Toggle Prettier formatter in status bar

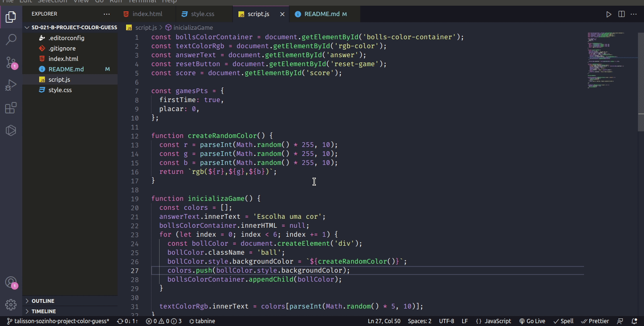tap(595, 321)
